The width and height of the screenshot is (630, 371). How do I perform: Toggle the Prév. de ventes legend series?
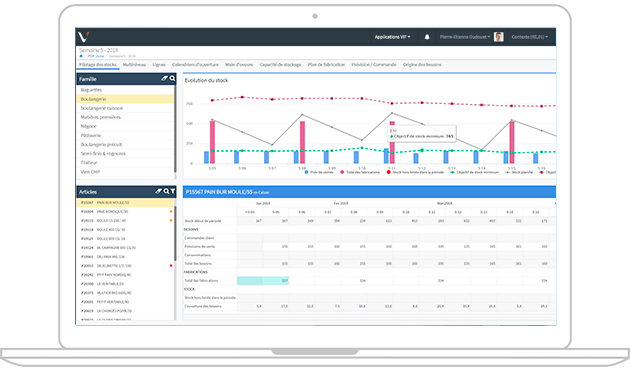pos(319,172)
